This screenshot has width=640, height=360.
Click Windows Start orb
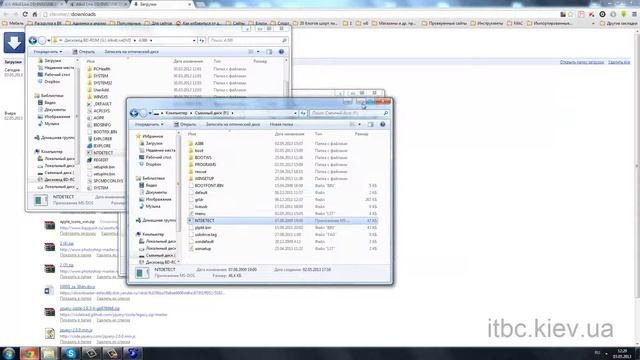coord(9,353)
